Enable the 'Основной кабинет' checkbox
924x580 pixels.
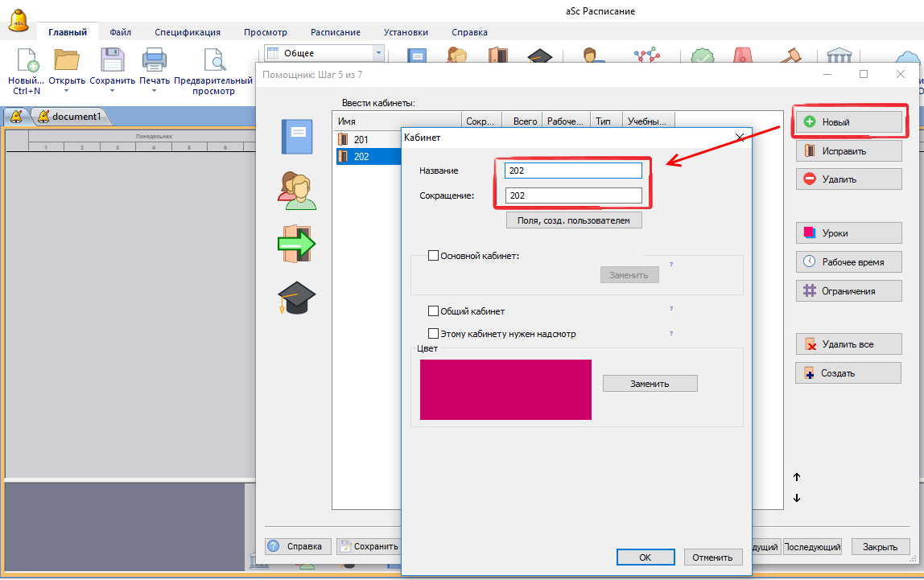pos(433,256)
